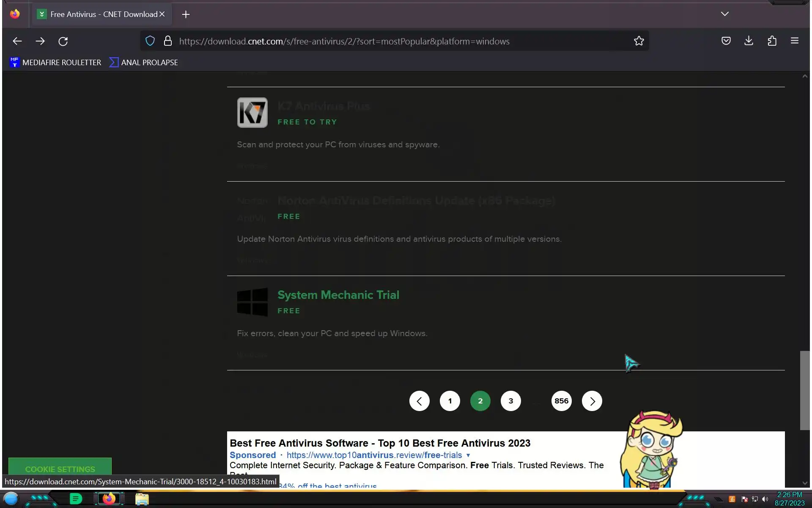
Task: Open a new browser tab
Action: coord(186,14)
